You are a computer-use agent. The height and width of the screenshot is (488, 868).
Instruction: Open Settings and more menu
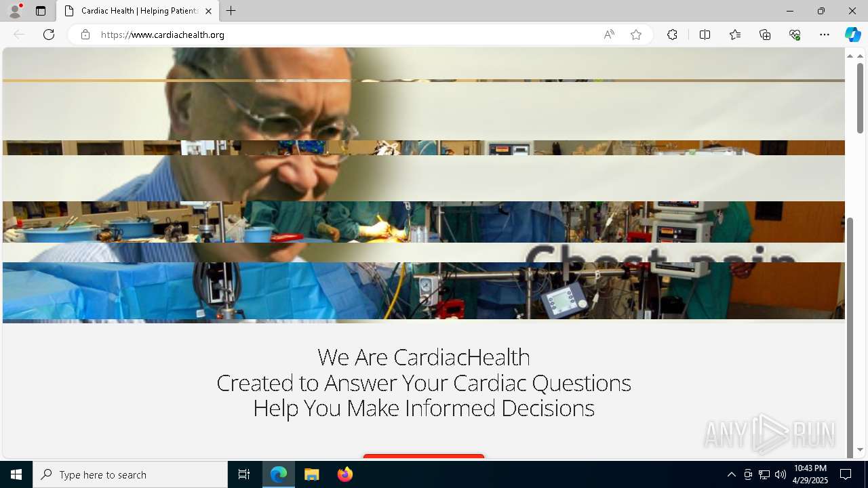click(x=825, y=35)
